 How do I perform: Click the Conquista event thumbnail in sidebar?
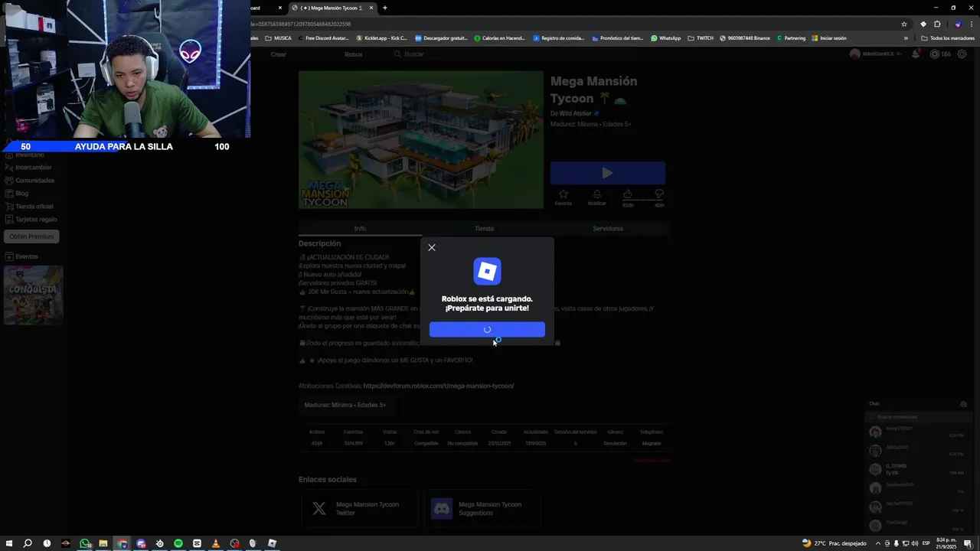(x=33, y=295)
